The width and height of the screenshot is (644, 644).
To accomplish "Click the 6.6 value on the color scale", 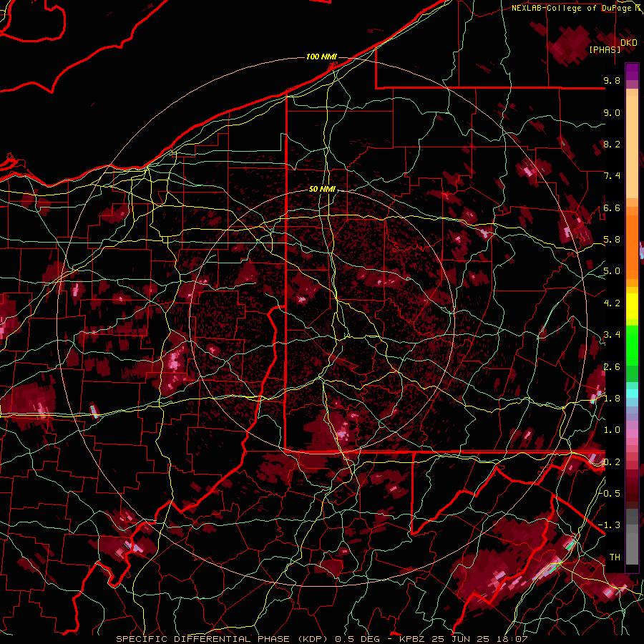I will (x=612, y=208).
